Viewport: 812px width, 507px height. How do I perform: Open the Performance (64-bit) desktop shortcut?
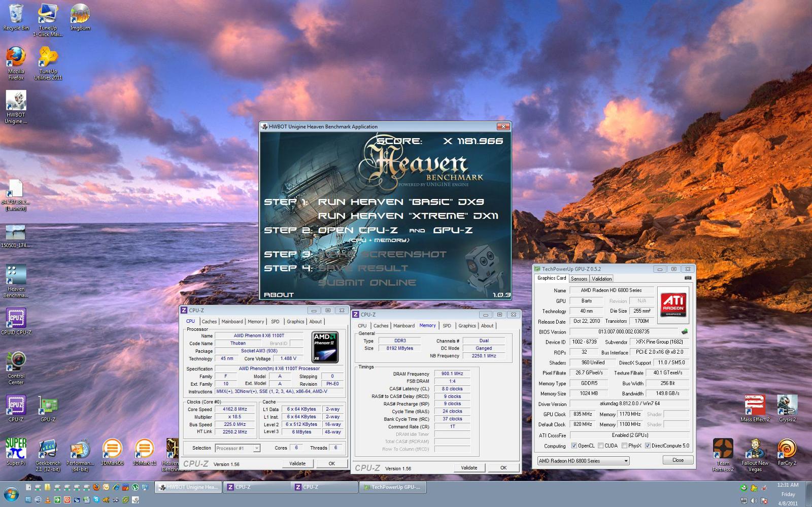tap(80, 455)
